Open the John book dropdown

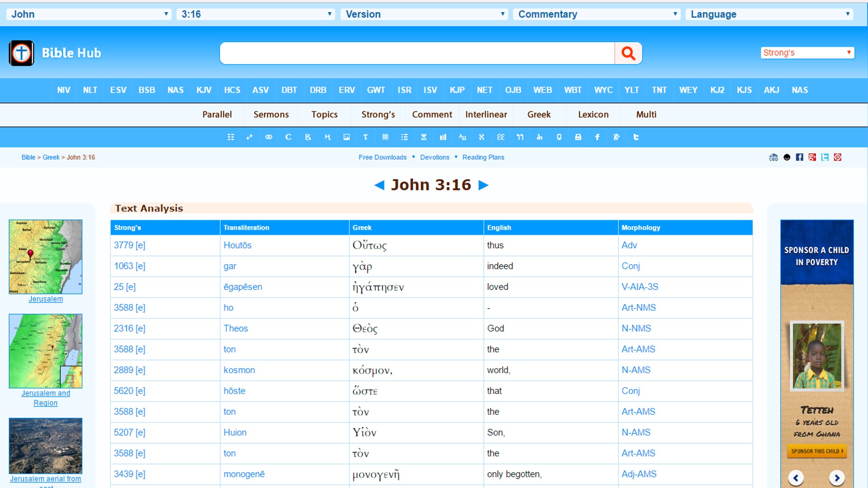(89, 14)
